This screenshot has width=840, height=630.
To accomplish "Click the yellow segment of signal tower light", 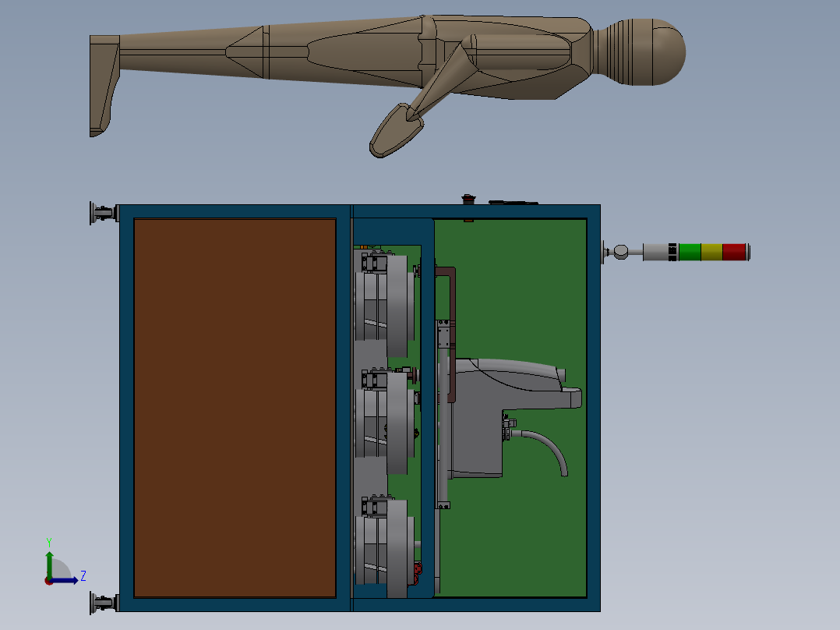I will click(x=711, y=252).
